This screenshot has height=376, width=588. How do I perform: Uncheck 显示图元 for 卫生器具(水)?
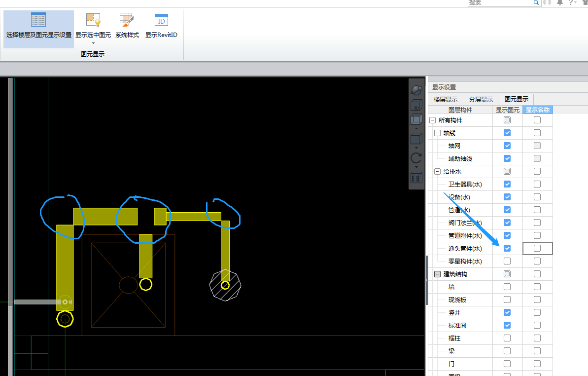point(507,184)
